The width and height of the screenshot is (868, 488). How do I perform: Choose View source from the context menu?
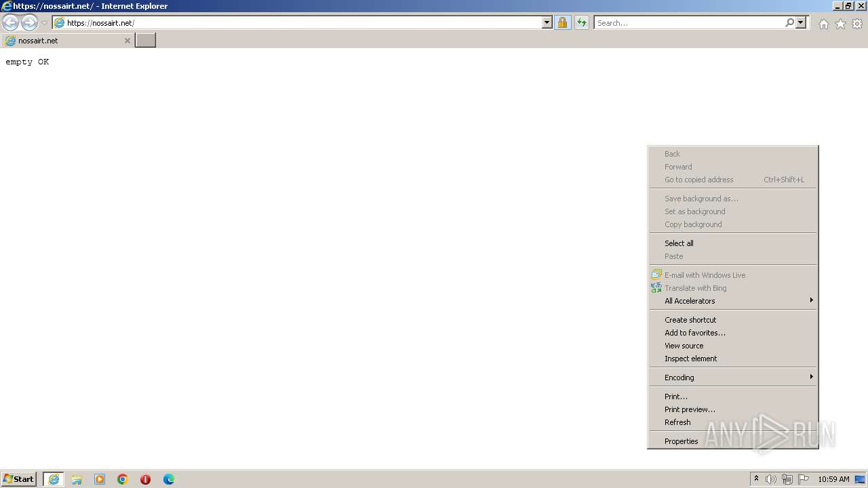pyautogui.click(x=733, y=346)
